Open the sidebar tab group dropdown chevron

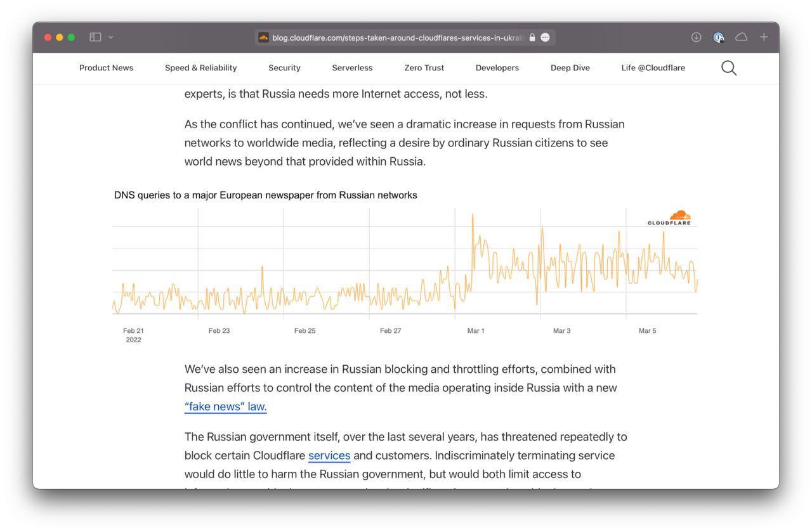(x=111, y=37)
